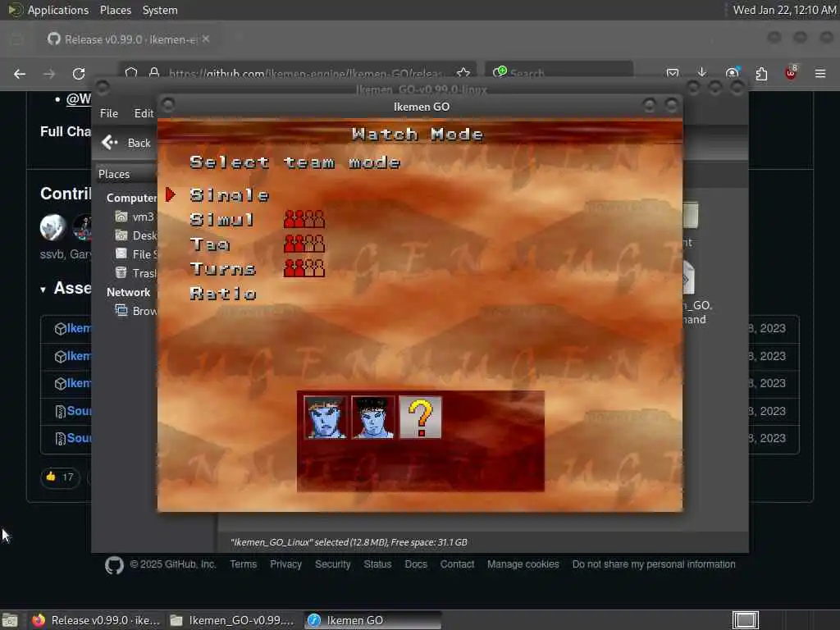Switch to Ikemen_GO-v0.99 folder taskbar item
Image resolution: width=840 pixels, height=630 pixels.
pos(232,620)
